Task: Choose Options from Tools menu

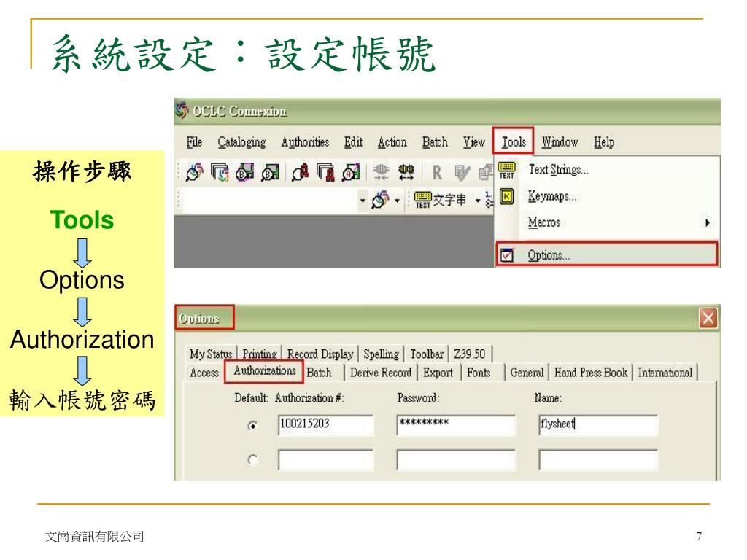Action: (x=606, y=254)
